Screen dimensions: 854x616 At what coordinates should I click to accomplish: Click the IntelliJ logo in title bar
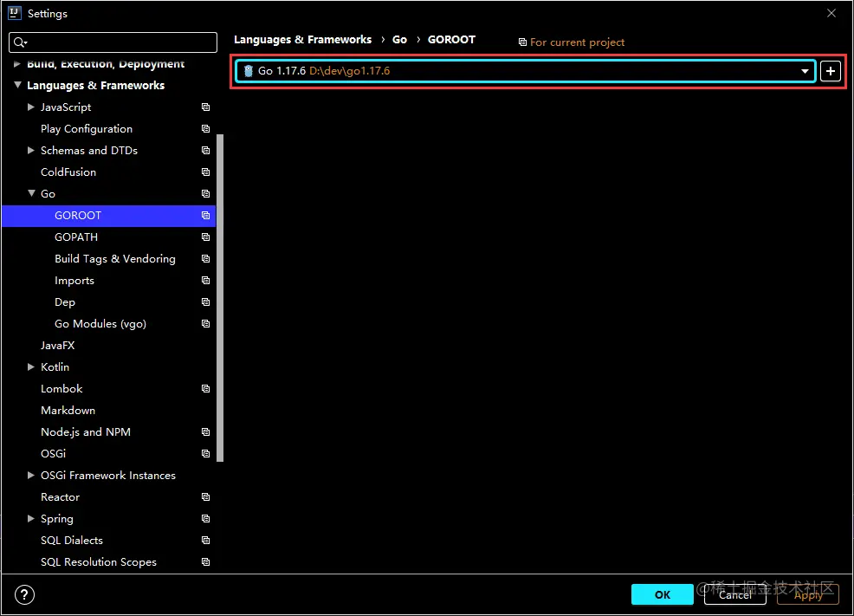point(14,13)
